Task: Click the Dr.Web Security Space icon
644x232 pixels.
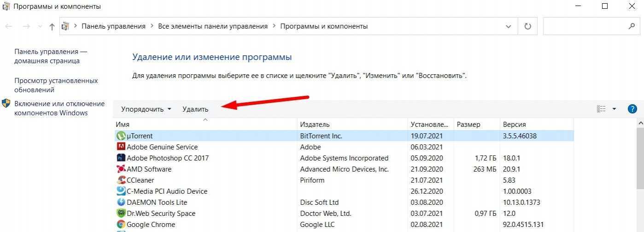Action: (x=121, y=214)
